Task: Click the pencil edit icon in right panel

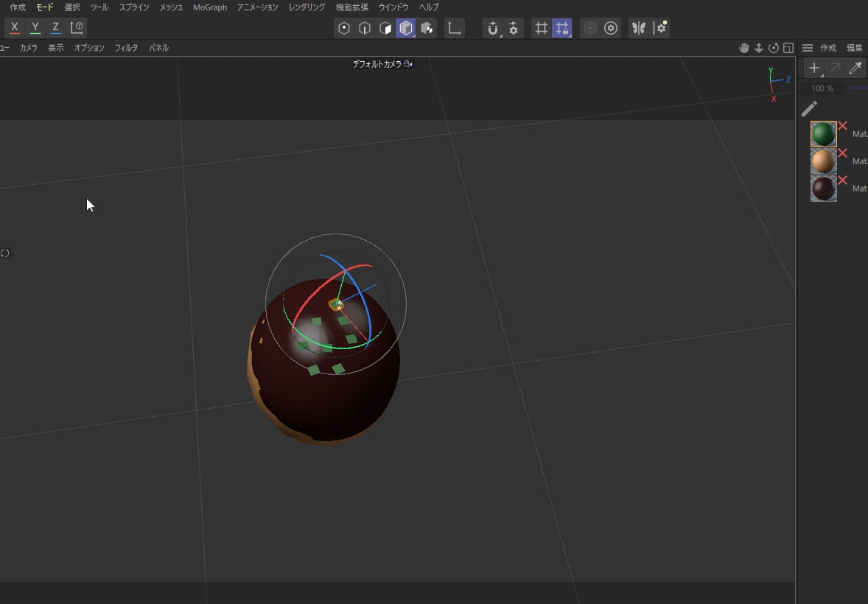Action: pyautogui.click(x=809, y=108)
